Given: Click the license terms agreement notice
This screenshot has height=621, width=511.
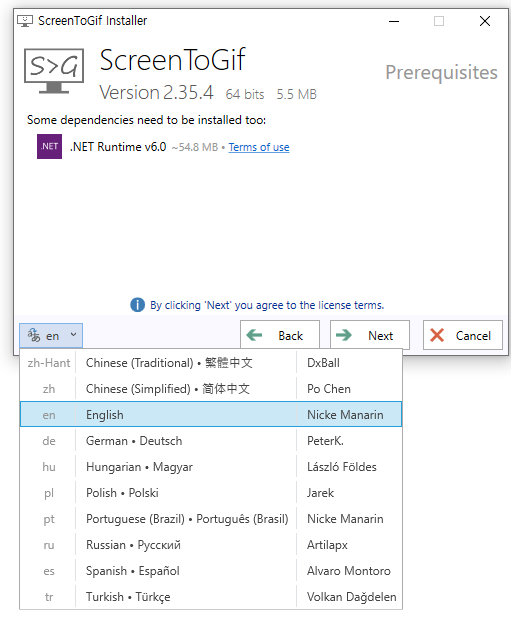Looking at the screenshot, I should (x=267, y=305).
